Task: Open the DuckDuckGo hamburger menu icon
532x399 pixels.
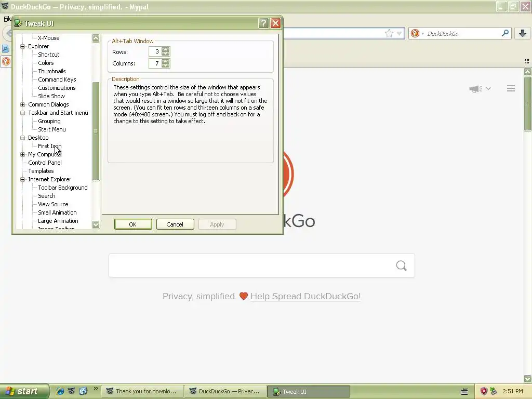Action: coord(511,88)
